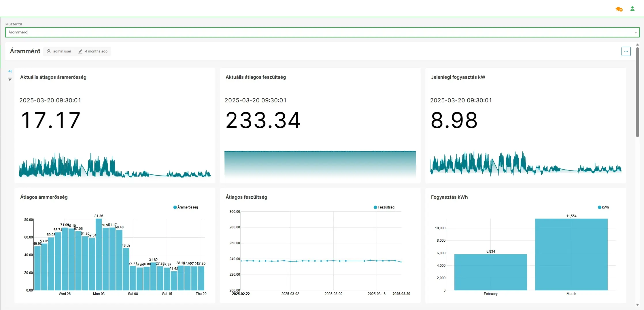Click the vertical scrollbar thumb
This screenshot has height=310, width=644.
point(637,92)
